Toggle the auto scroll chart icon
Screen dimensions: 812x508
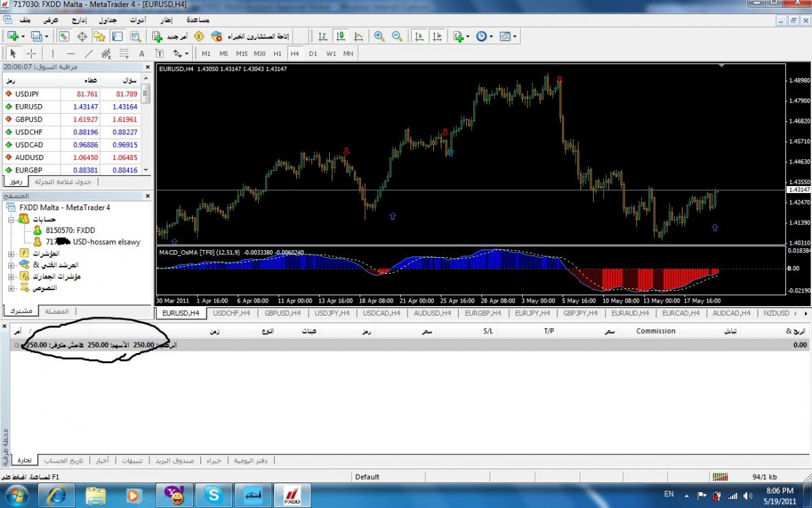coord(419,37)
